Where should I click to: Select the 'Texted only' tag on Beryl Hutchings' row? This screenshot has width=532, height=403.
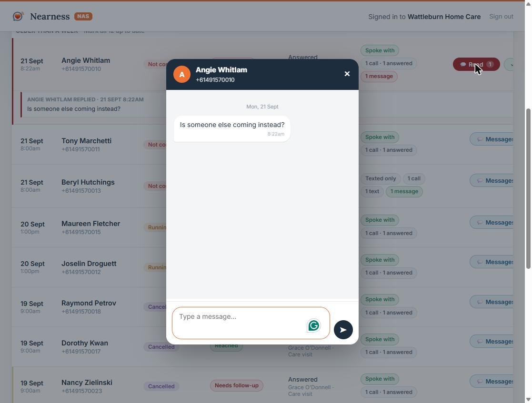(381, 178)
